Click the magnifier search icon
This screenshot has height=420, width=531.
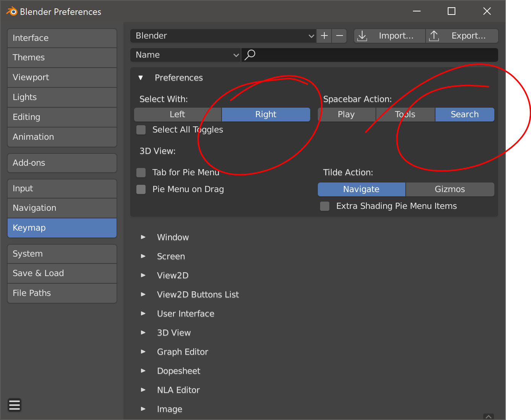click(x=250, y=55)
